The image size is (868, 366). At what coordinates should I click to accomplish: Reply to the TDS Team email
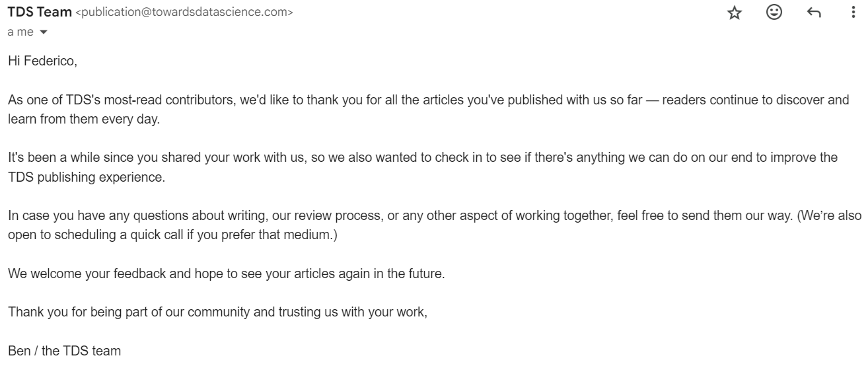(x=814, y=13)
